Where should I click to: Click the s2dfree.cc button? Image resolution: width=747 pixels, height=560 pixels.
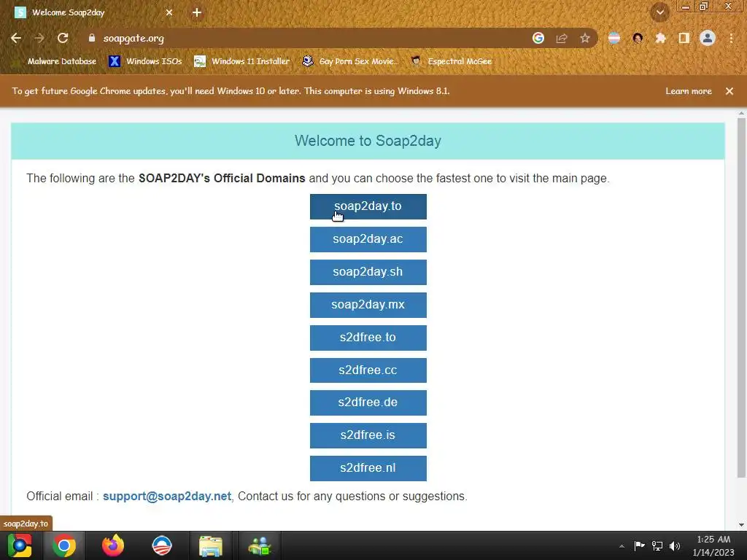click(368, 370)
